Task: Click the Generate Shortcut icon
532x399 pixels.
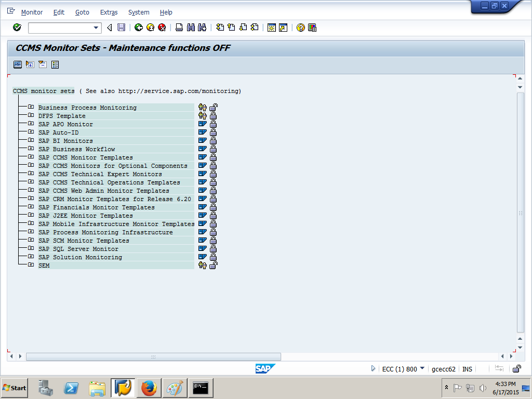Action: click(283, 28)
